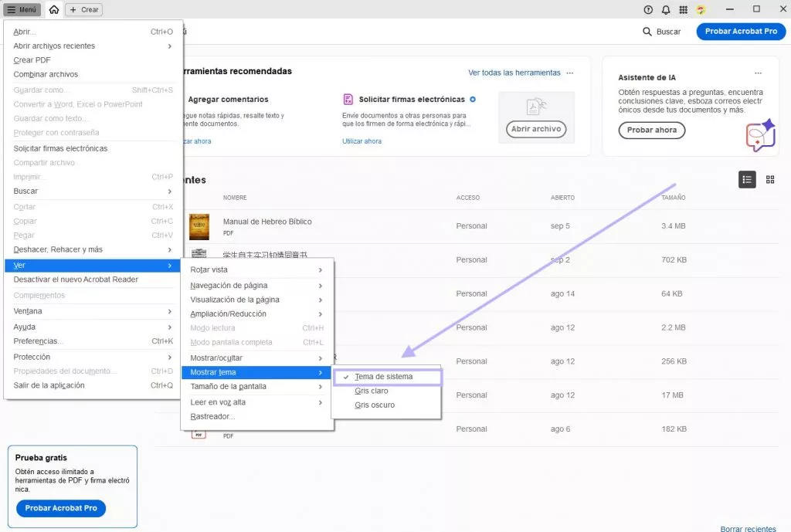The image size is (791, 532).
Task: Click the user profile avatar icon
Action: pos(701,9)
